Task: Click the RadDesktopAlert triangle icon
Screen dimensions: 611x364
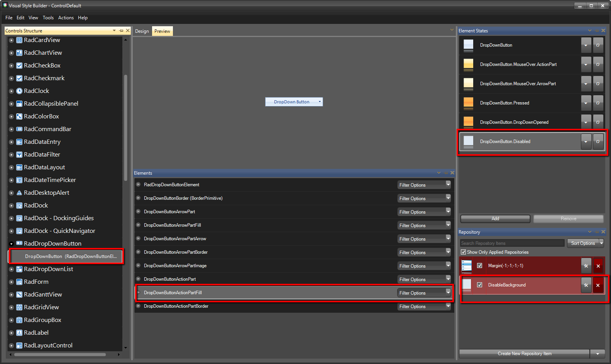Action: coord(19,193)
